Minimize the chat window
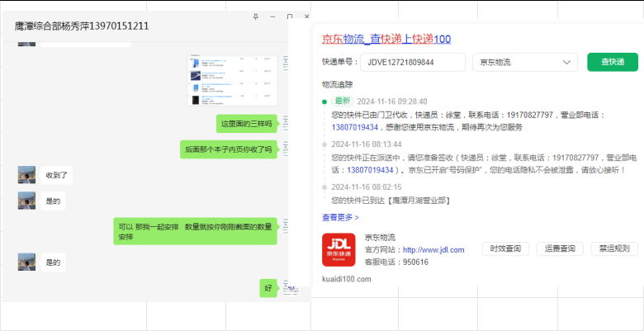Viewport: 644px width, 331px height. 272,17
